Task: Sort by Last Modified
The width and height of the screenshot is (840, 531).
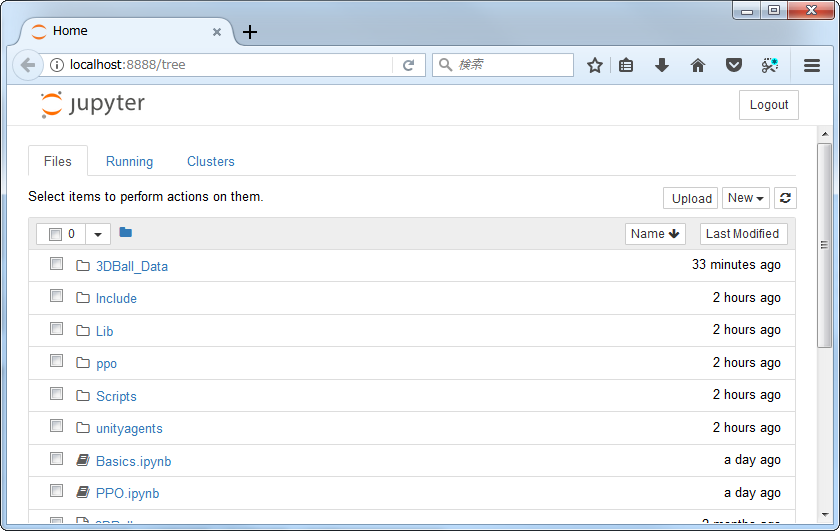Action: pos(743,234)
